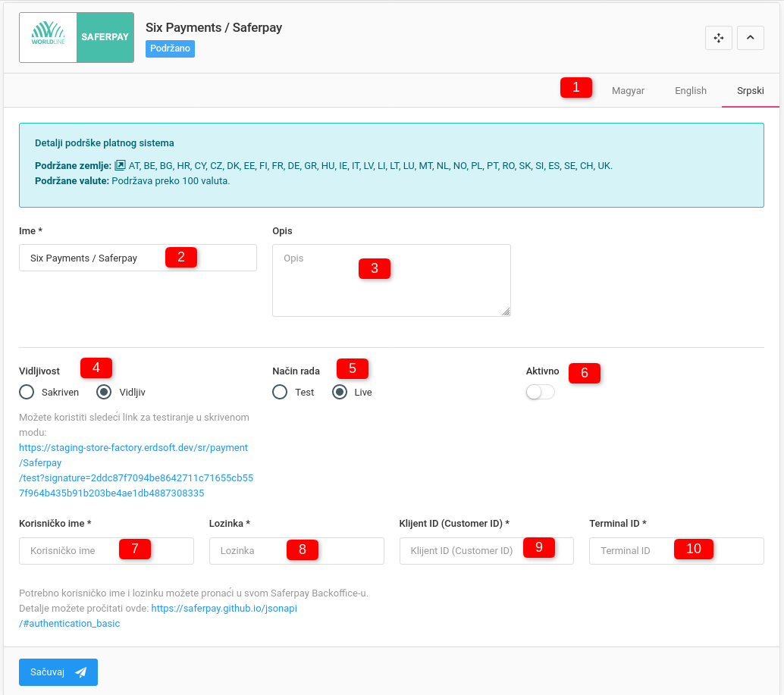Click the Ime name input field
The width and height of the screenshot is (784, 695).
pyautogui.click(x=91, y=258)
